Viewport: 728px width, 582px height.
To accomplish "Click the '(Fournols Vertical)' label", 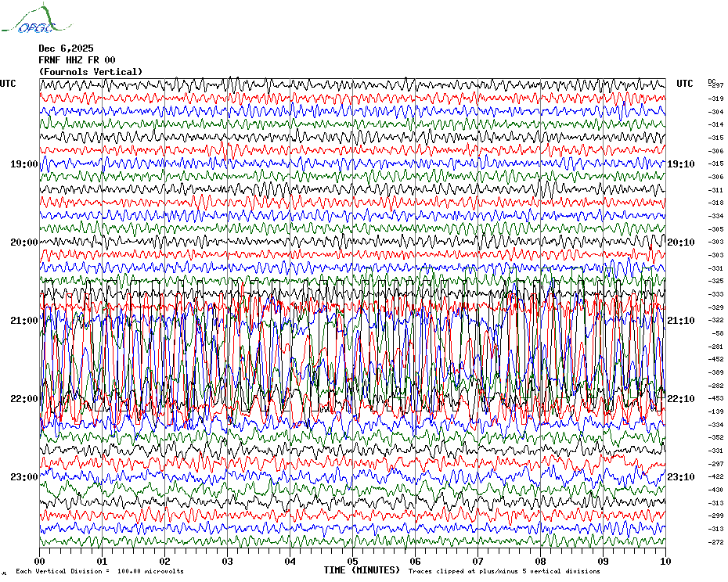I will [91, 72].
